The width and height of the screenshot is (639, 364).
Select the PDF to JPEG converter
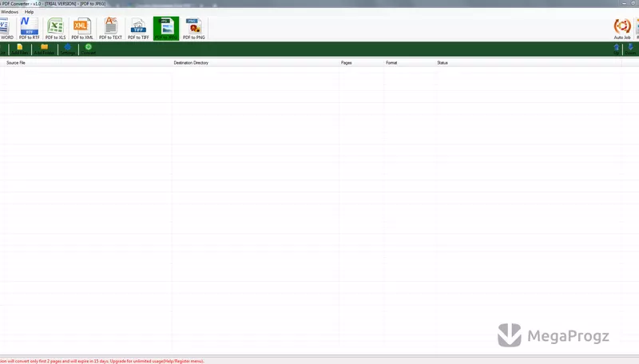point(166,29)
